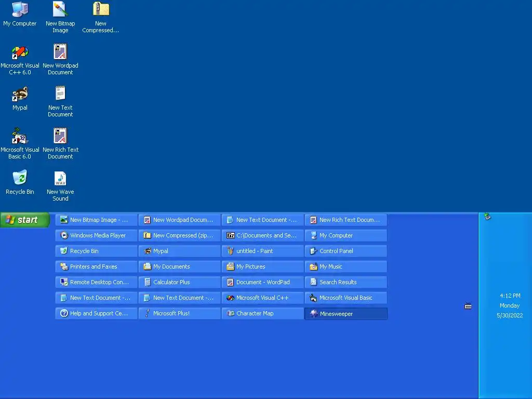
Task: Select the New Bitmap Image desktop icon
Action: tap(60, 17)
